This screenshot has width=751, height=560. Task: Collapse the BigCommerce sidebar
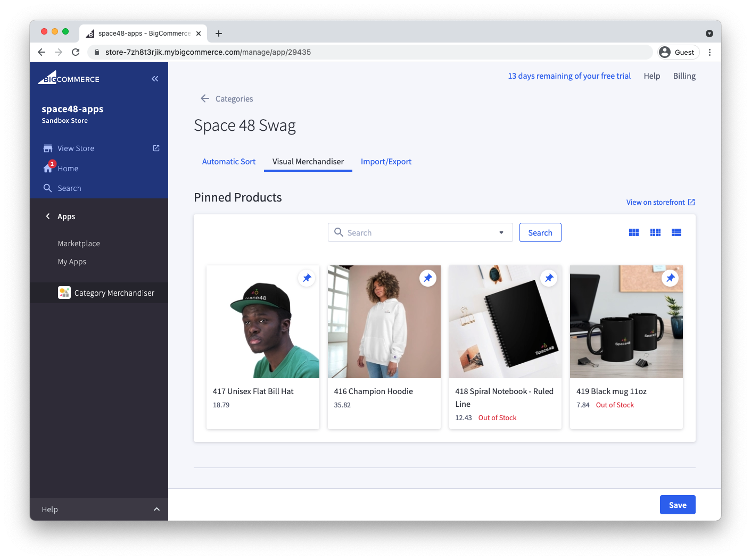click(x=155, y=79)
